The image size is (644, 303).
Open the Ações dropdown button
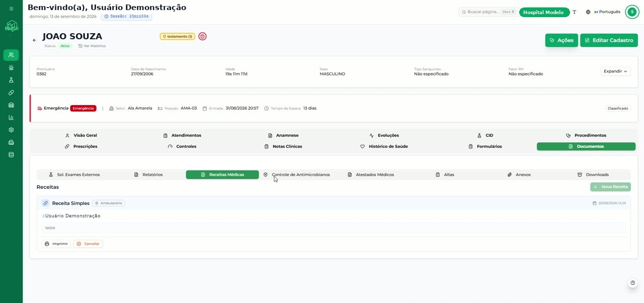(x=561, y=40)
